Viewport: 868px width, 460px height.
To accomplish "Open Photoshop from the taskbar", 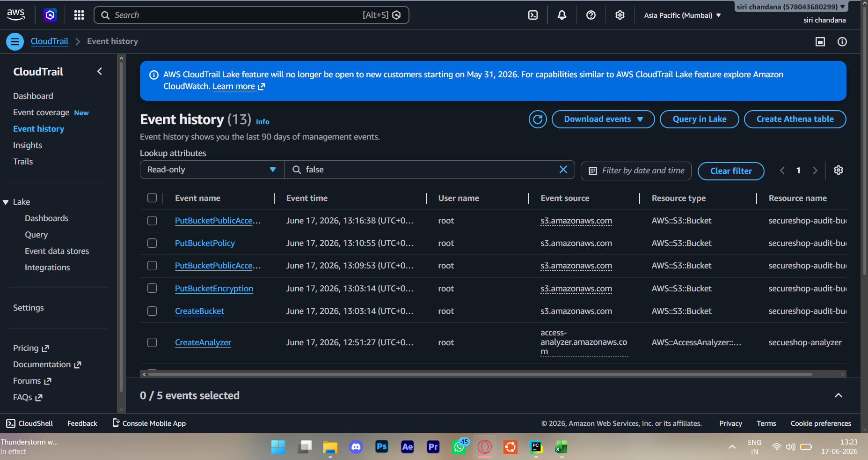I will (x=382, y=447).
